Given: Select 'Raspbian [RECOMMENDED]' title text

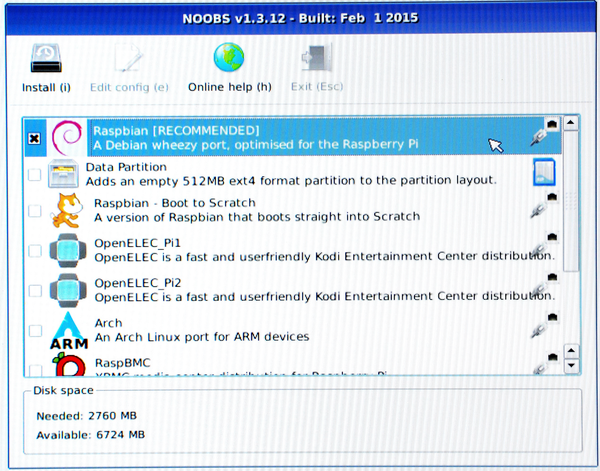Looking at the screenshot, I should point(176,131).
